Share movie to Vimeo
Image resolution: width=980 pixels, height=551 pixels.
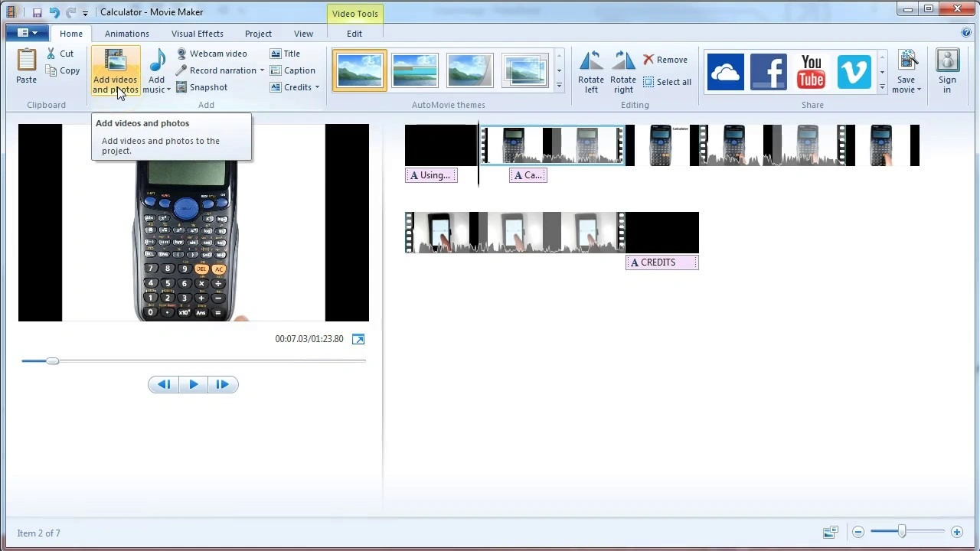pyautogui.click(x=854, y=72)
